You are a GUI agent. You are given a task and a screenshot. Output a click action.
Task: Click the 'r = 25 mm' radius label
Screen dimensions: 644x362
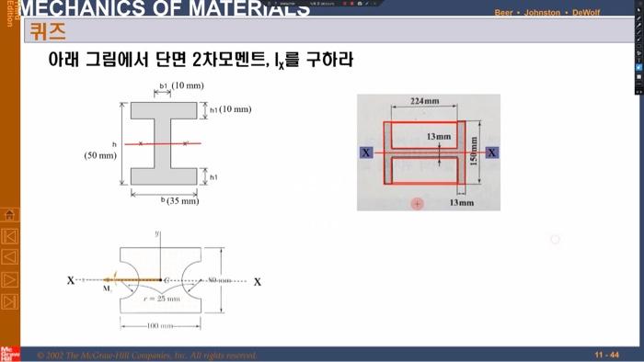[161, 299]
